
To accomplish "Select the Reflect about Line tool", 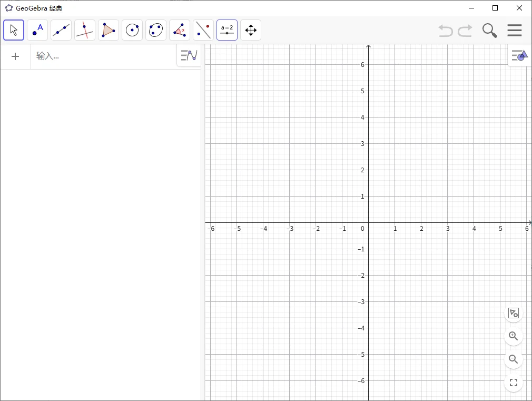I will (203, 30).
